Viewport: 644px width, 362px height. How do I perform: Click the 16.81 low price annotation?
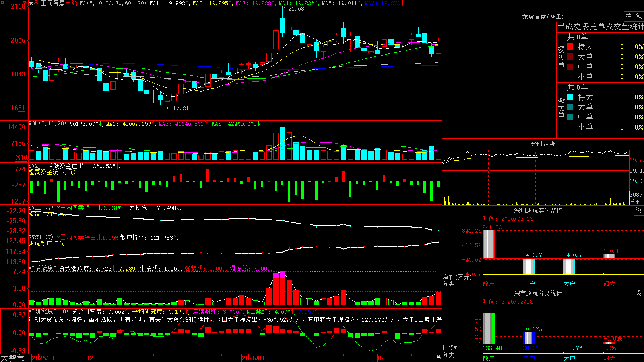click(180, 108)
